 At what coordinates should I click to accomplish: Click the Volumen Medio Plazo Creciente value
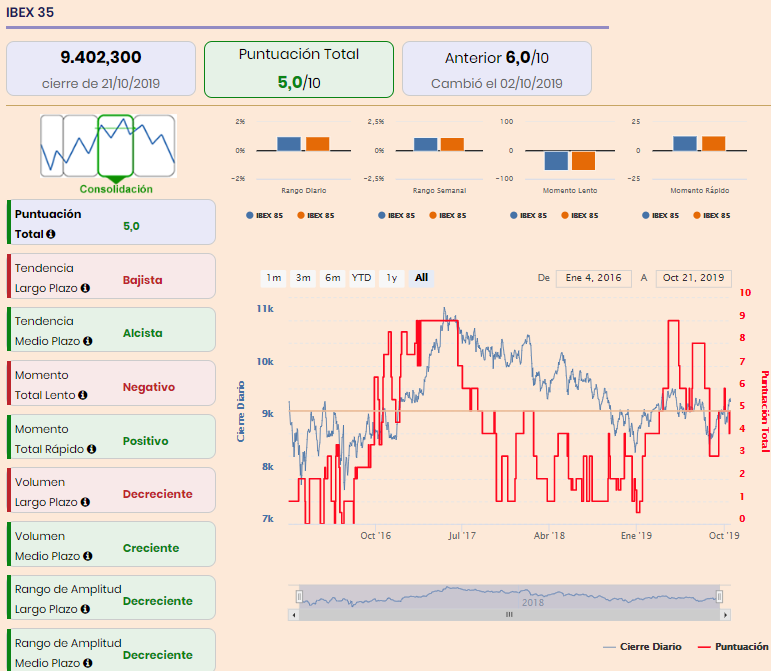(151, 548)
